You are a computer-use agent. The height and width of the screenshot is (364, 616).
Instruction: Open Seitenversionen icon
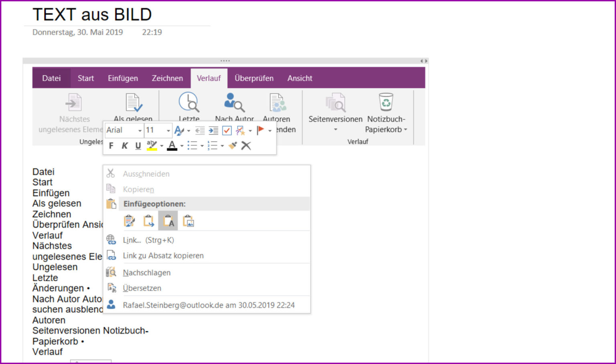point(335,102)
